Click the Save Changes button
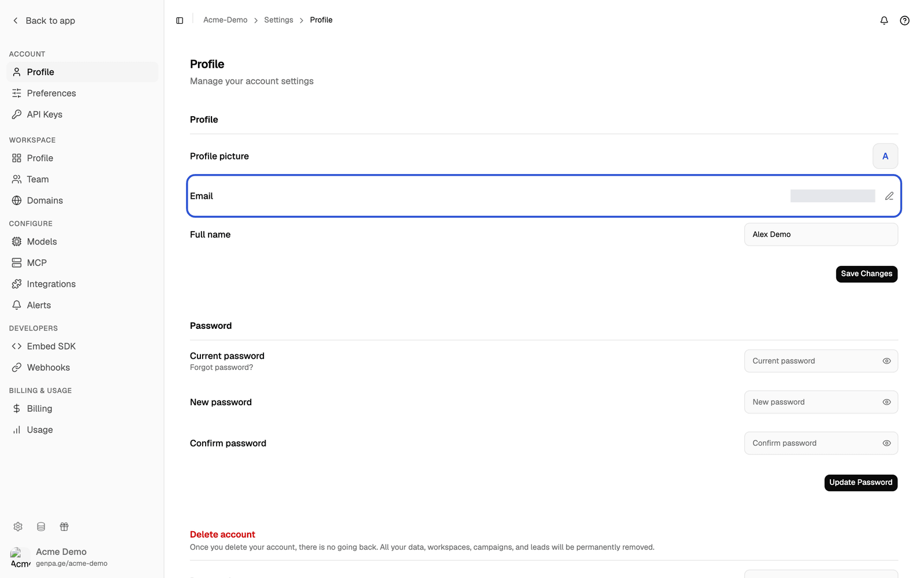 click(866, 274)
